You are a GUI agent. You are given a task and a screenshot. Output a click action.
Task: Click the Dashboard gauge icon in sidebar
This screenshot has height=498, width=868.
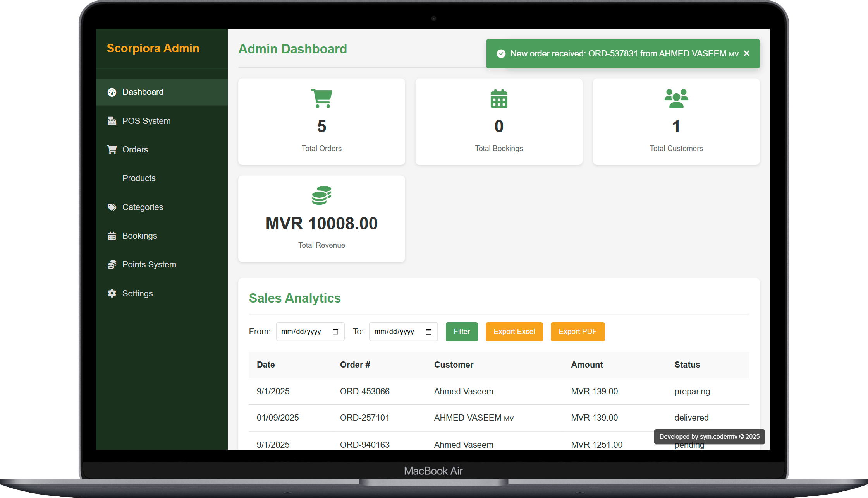pos(112,92)
